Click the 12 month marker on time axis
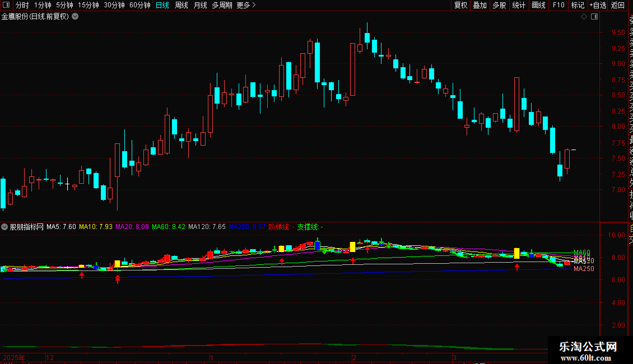This screenshot has height=364, width=633. coord(50,357)
